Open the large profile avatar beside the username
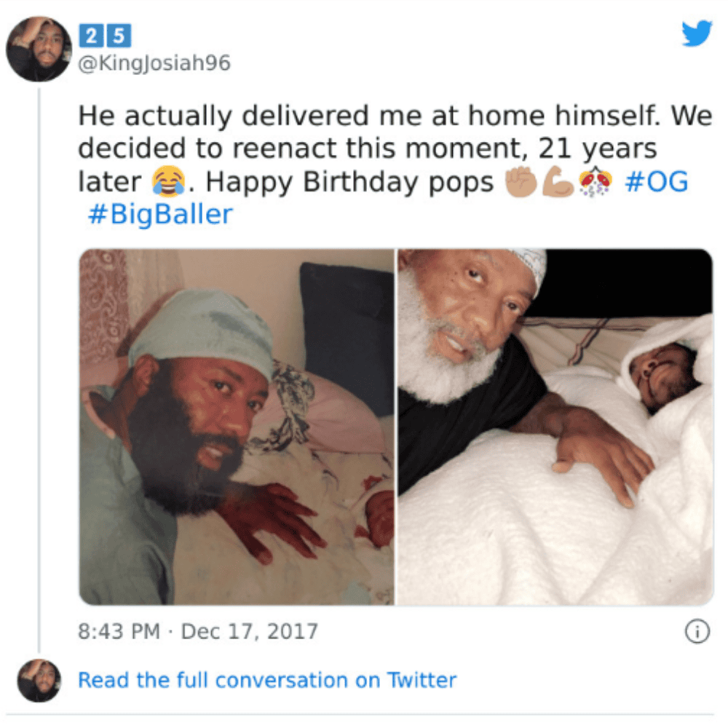This screenshot has width=728, height=728. [39, 50]
